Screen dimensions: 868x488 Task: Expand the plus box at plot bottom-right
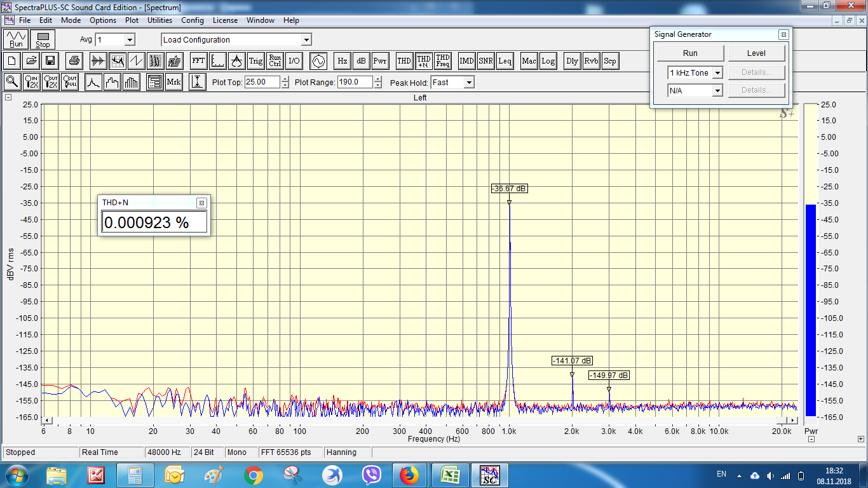860,439
